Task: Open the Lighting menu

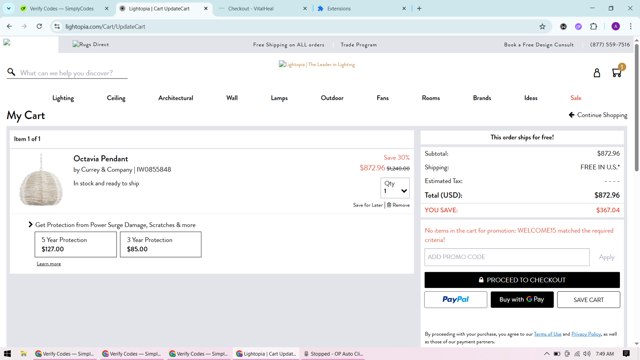Action: point(63,98)
